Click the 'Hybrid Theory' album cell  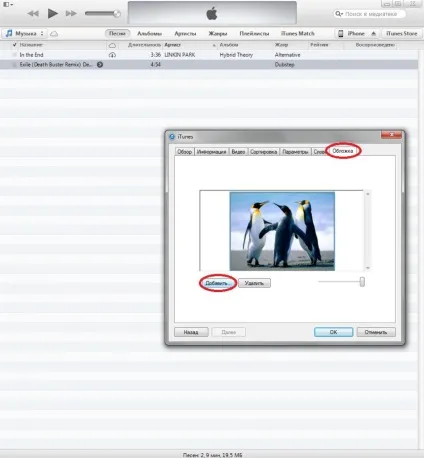click(x=236, y=55)
